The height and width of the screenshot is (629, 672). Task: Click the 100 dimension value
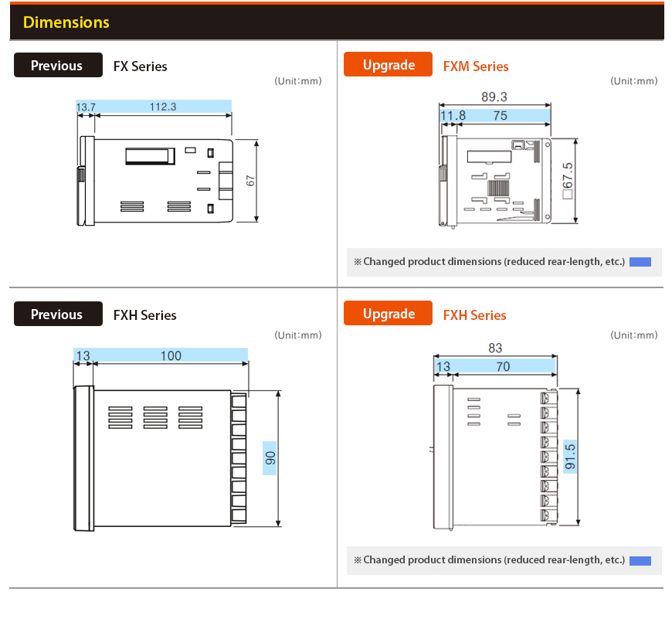point(171,355)
